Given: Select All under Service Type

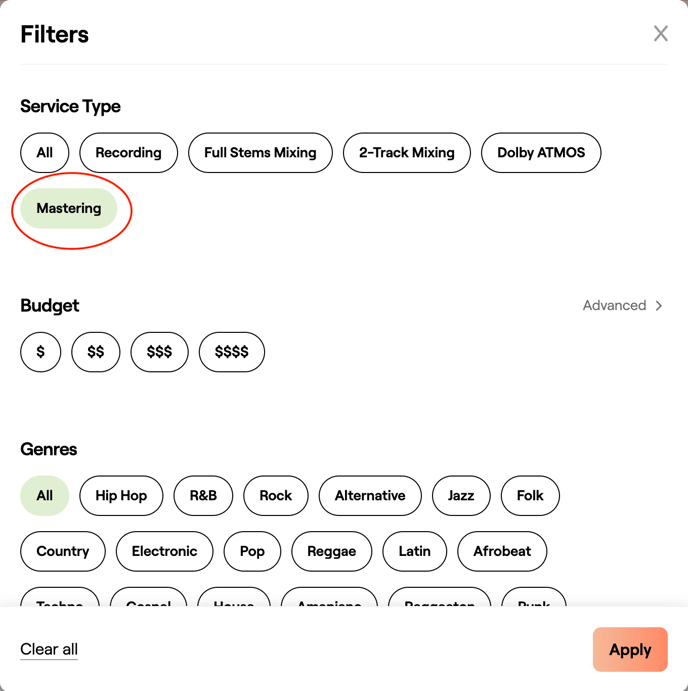Looking at the screenshot, I should [45, 153].
